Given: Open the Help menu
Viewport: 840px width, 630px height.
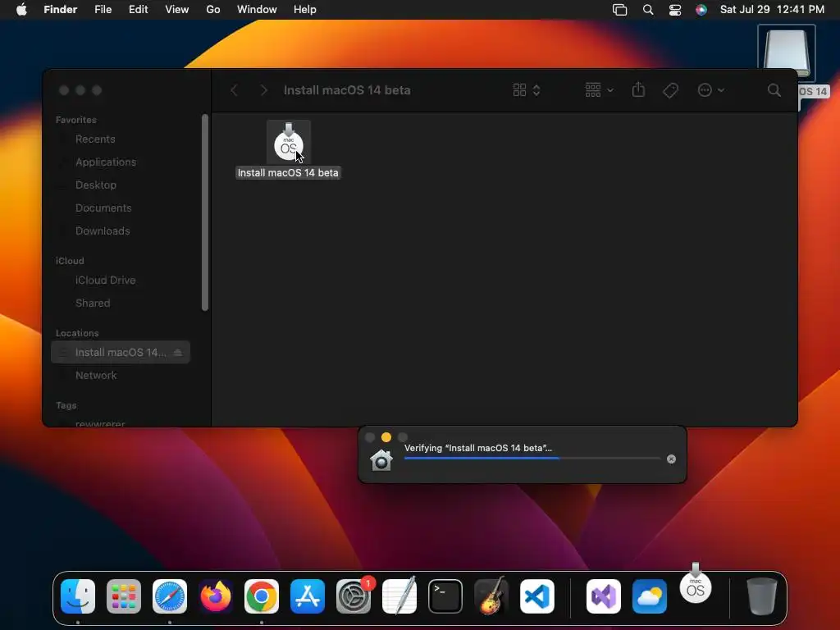Looking at the screenshot, I should 305,10.
